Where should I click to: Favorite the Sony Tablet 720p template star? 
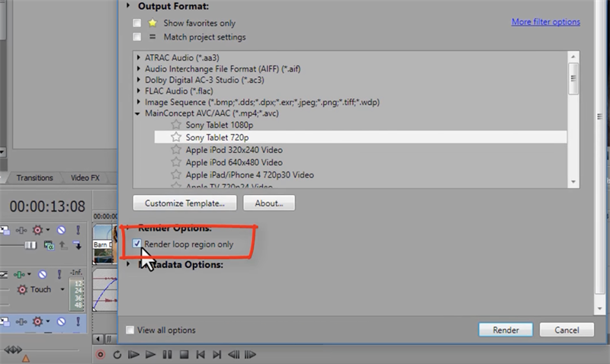click(x=176, y=137)
